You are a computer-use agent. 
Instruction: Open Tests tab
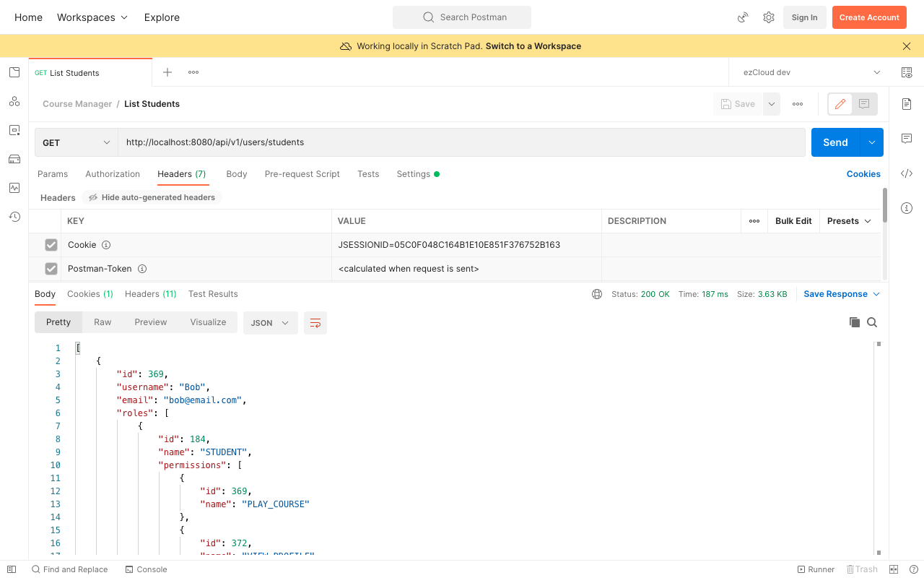click(x=368, y=174)
